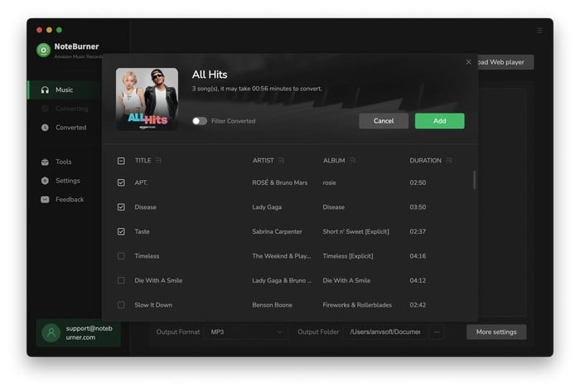Click the ARTIST column sort icon
Image resolution: width=580 pixels, height=392 pixels.
pyautogui.click(x=281, y=161)
